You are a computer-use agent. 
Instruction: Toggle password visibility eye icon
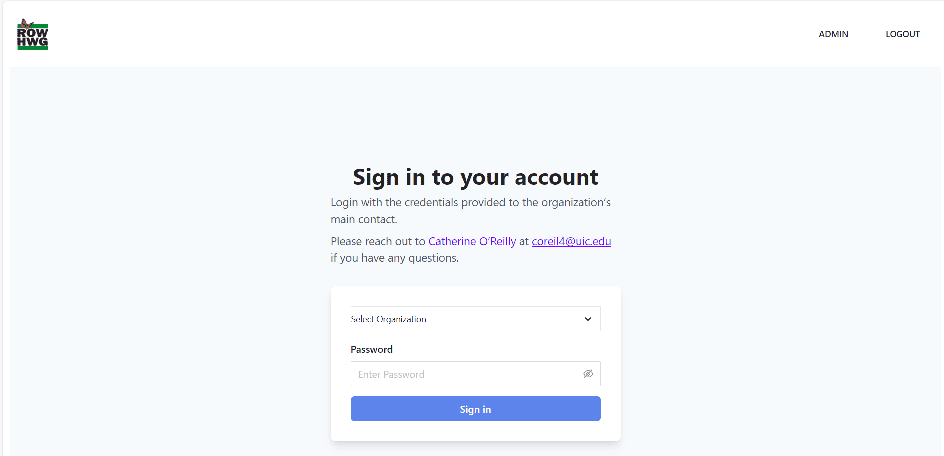pos(588,374)
